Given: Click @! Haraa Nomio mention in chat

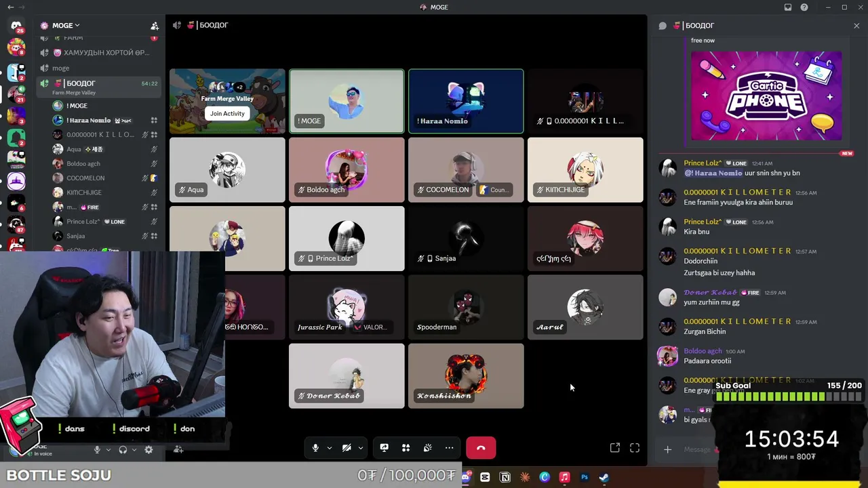Looking at the screenshot, I should [713, 173].
